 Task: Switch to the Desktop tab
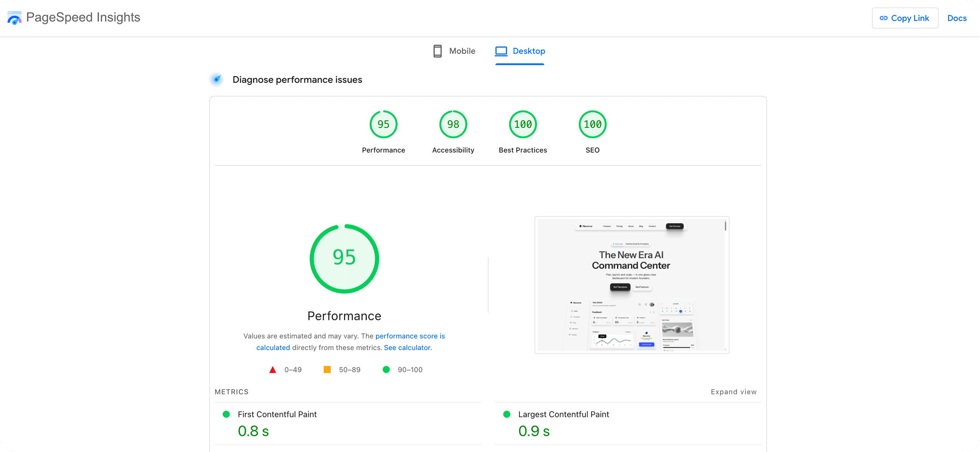(529, 51)
